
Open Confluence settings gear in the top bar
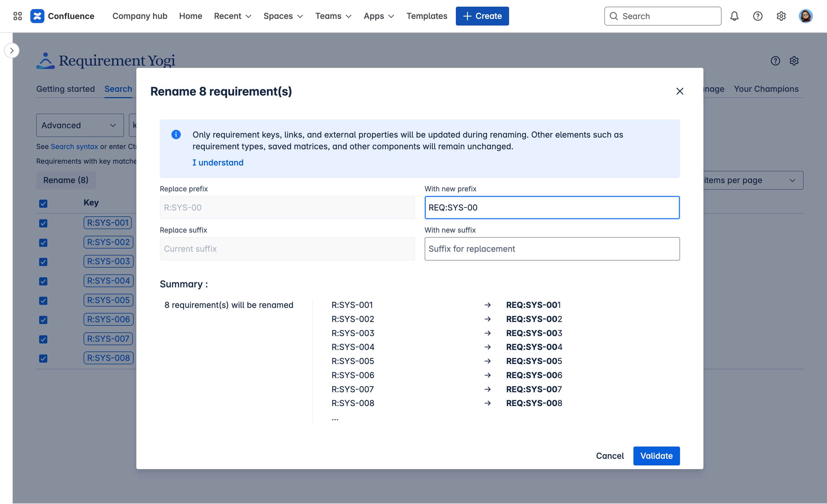click(x=781, y=16)
